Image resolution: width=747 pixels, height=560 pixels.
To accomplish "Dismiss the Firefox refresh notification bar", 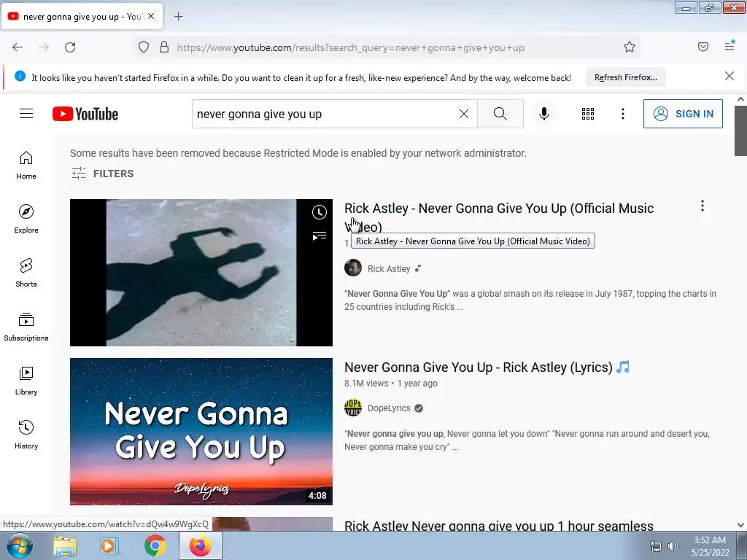I will click(729, 76).
